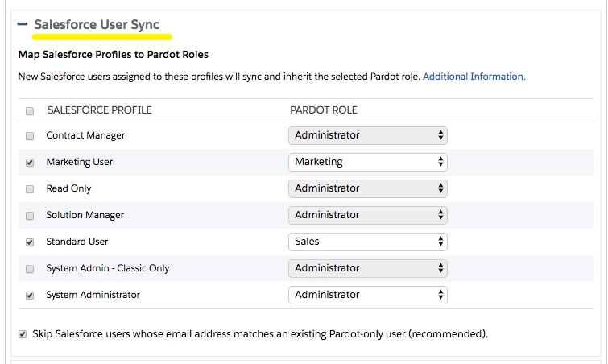Click the Map Salesforce Profiles to Pardot Roles heading
This screenshot has width=608, height=364.
pyautogui.click(x=114, y=55)
